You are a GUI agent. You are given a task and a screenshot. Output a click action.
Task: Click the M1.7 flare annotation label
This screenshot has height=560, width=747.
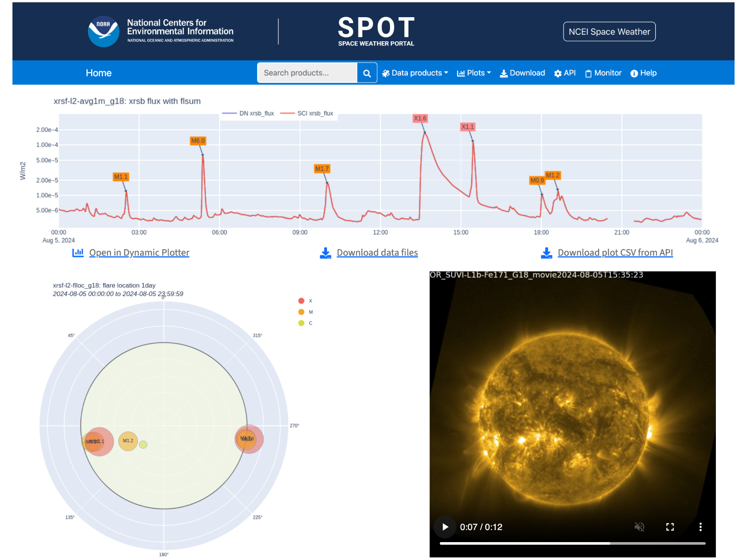tap(322, 169)
